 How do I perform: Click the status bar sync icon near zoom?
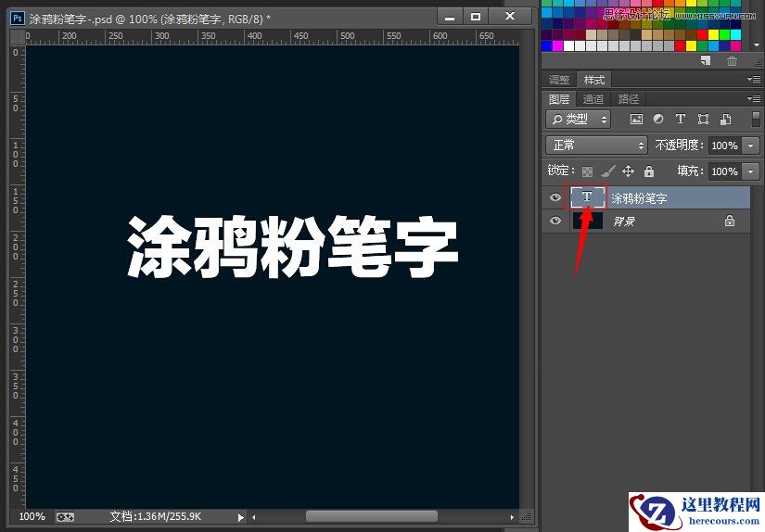click(x=65, y=516)
